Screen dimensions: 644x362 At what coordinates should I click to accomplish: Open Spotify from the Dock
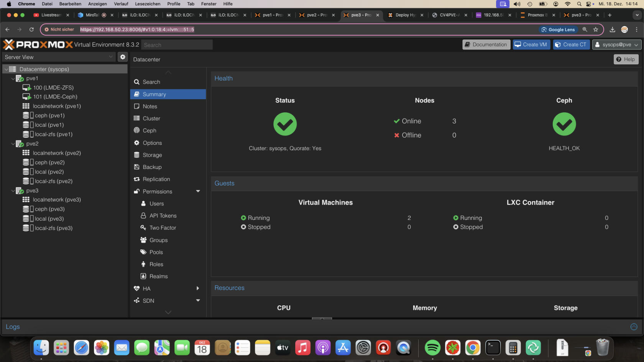pyautogui.click(x=432, y=348)
